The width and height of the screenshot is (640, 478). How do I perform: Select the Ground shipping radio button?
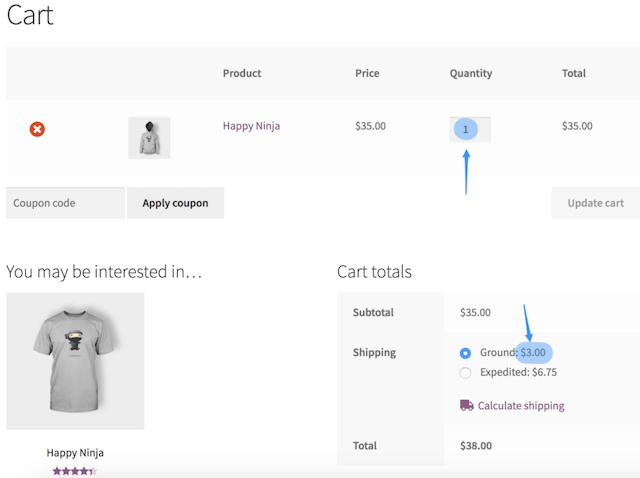[x=465, y=353]
